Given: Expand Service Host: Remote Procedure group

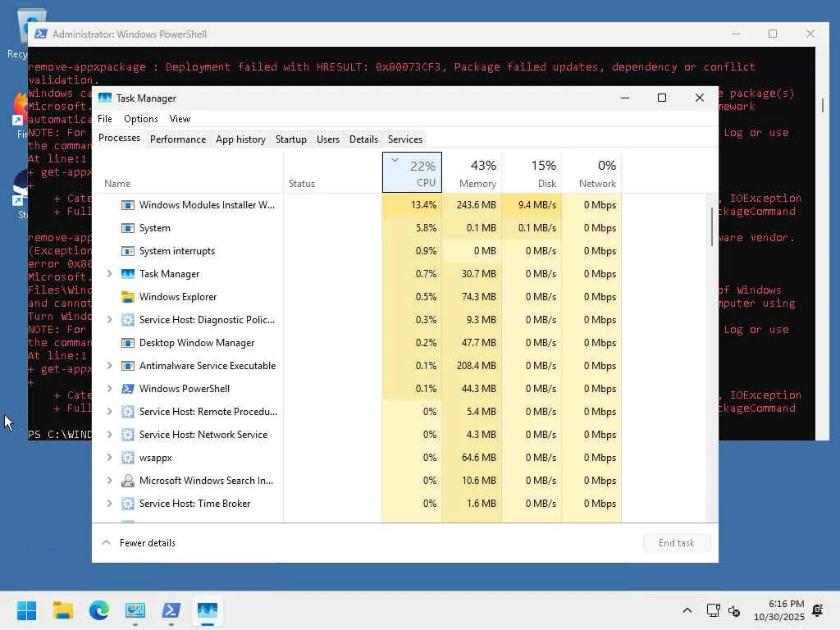Looking at the screenshot, I should pos(109,412).
